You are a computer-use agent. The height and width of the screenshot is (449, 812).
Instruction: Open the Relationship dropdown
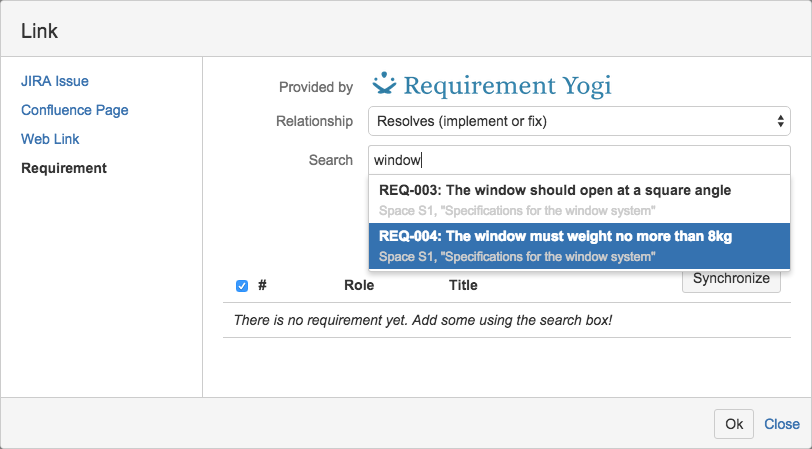[x=579, y=121]
